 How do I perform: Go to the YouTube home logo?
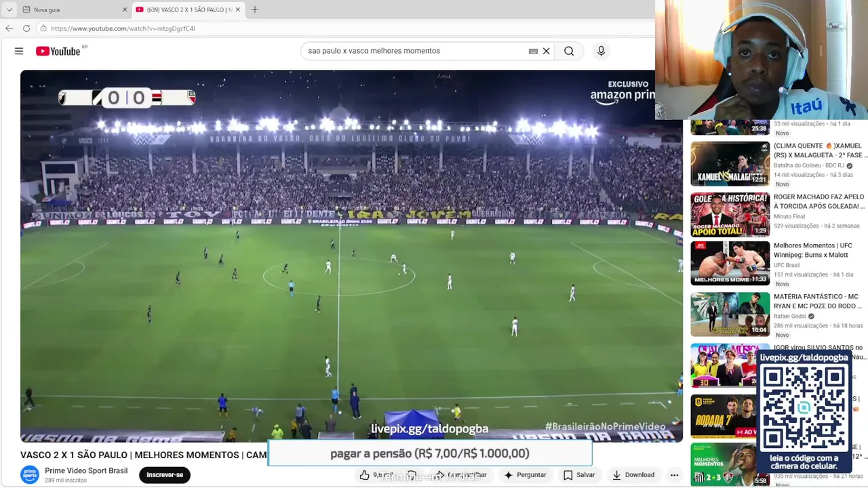point(58,51)
